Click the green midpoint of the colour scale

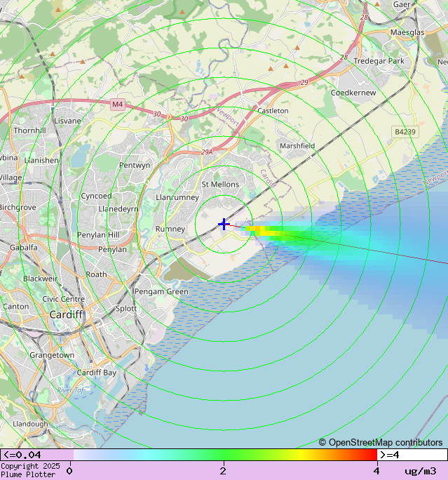coord(225,455)
